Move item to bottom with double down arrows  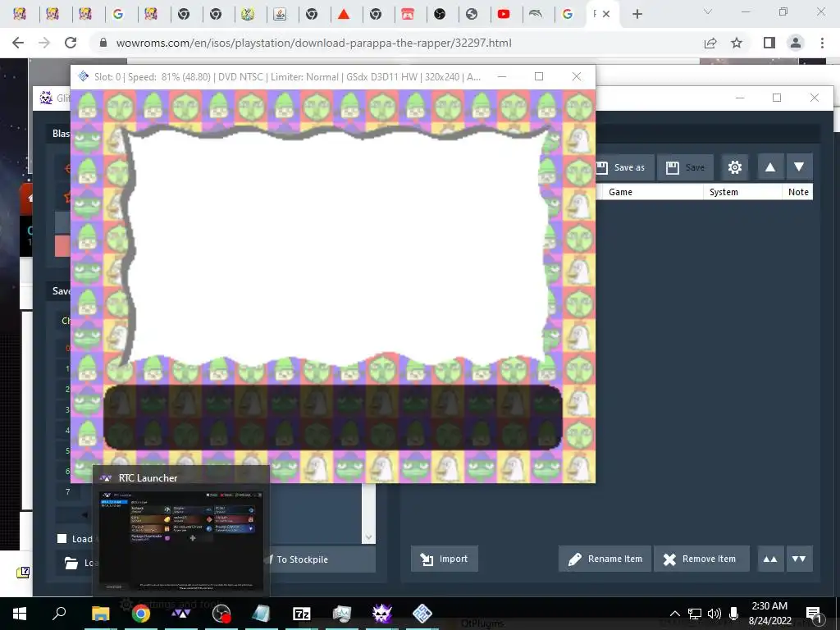(799, 559)
